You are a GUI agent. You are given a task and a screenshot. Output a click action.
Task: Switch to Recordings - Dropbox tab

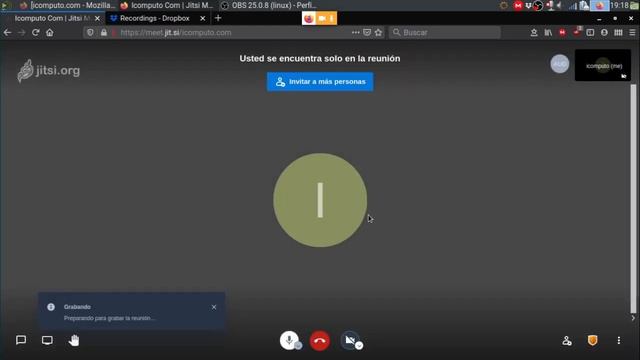(155, 18)
